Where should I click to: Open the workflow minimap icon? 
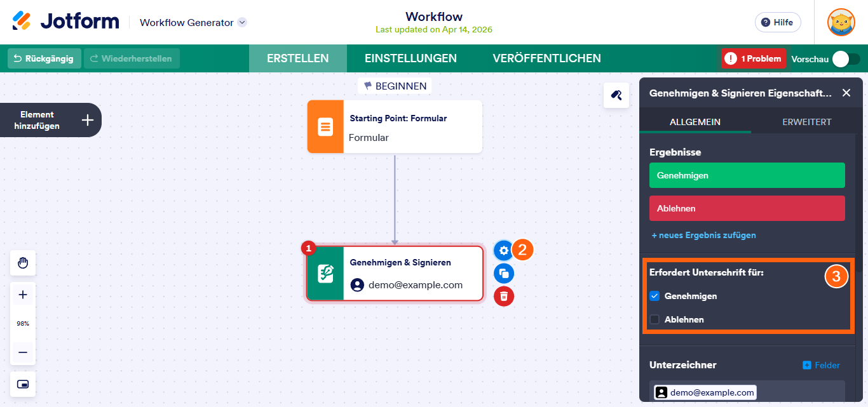22,384
